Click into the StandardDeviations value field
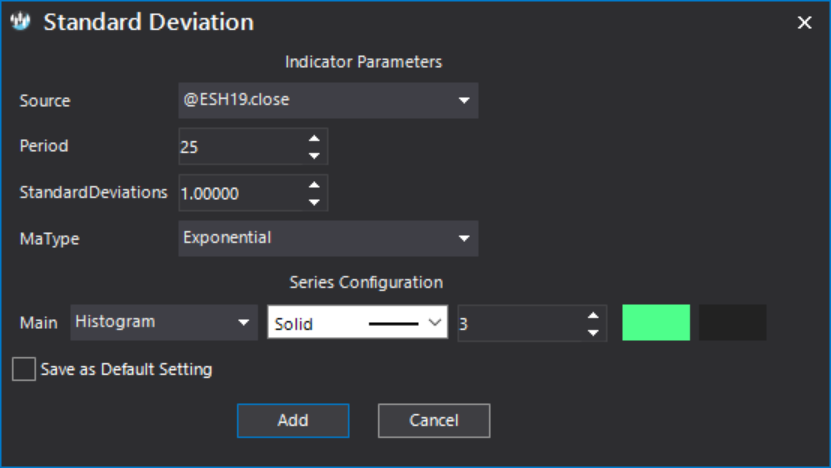This screenshot has width=831, height=468. click(242, 193)
